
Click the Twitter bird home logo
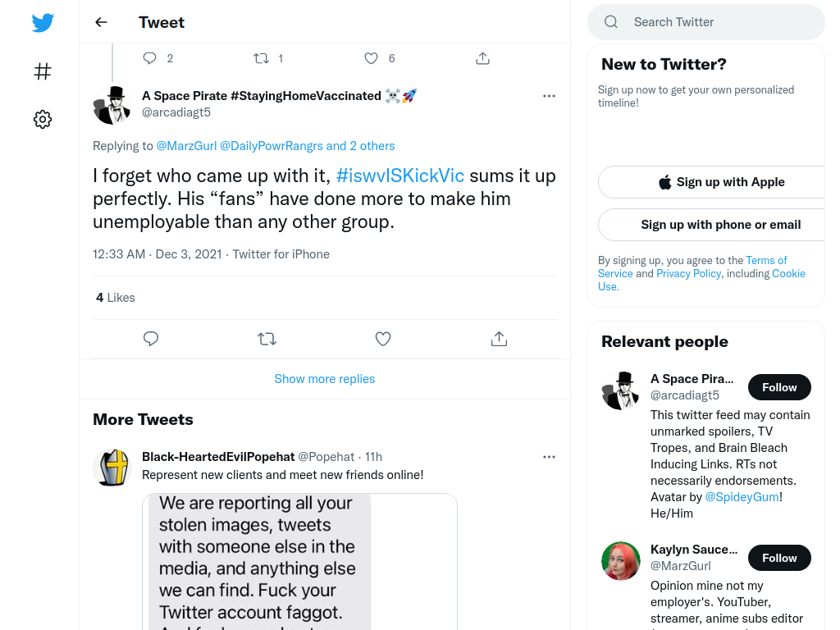43,22
